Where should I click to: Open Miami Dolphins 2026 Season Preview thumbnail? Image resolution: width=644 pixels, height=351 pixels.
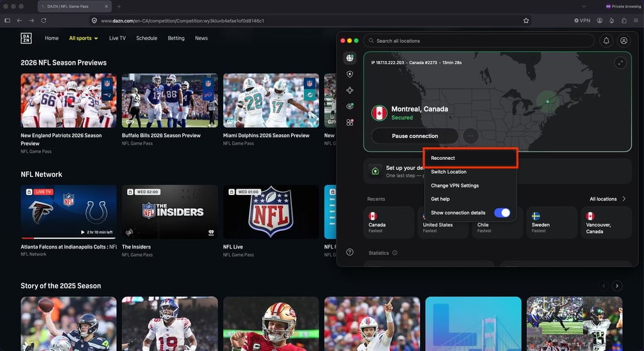click(271, 101)
